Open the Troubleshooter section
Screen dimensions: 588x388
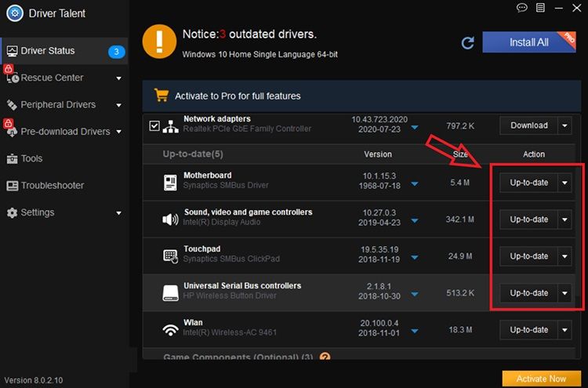64,186
